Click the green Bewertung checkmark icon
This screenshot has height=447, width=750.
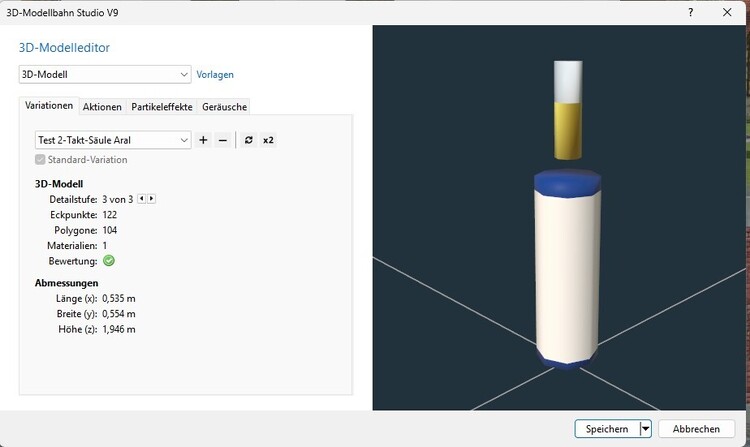109,261
